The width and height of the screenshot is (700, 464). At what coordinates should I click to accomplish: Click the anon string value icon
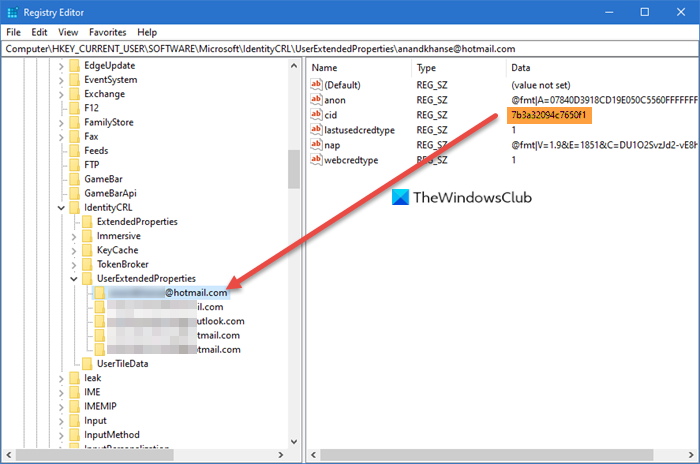(316, 100)
